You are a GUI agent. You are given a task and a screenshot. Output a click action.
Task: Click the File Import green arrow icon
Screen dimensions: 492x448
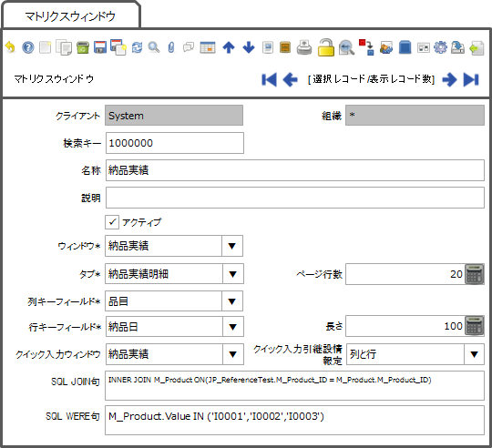[477, 48]
